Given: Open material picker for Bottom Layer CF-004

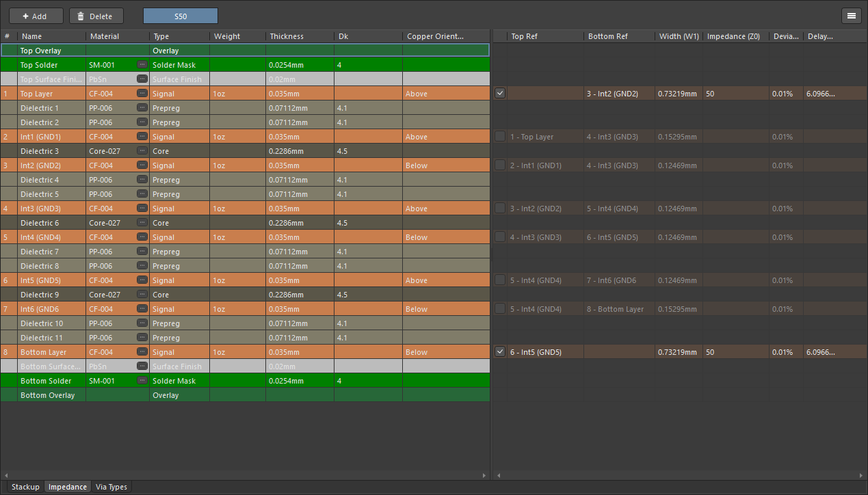Looking at the screenshot, I should click(x=142, y=352).
